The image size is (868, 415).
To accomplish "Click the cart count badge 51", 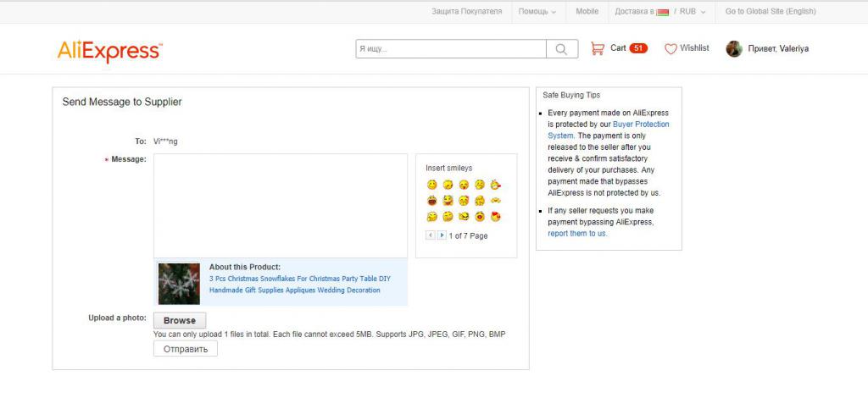I will coord(638,48).
